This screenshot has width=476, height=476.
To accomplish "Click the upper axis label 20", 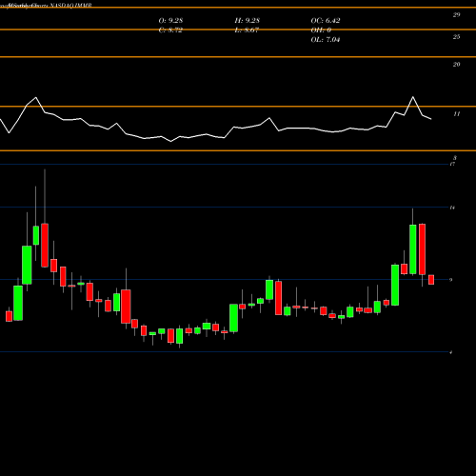I will point(456,65).
